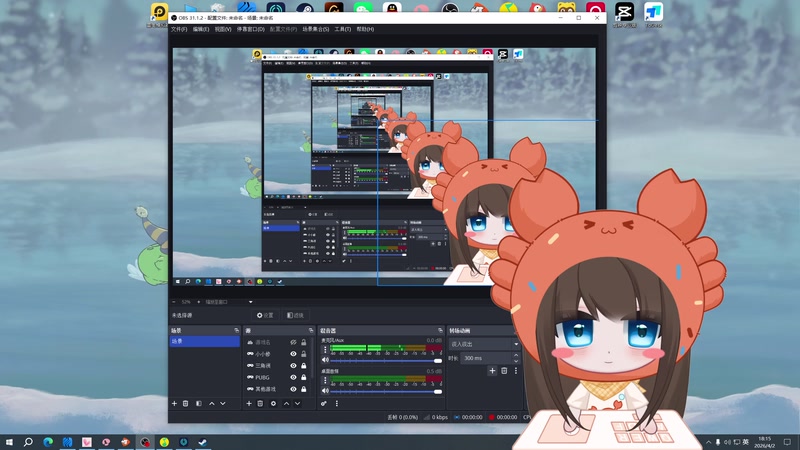This screenshot has height=450, width=800.
Task: Click the 滤镜 filters button above panels
Action: pos(295,315)
